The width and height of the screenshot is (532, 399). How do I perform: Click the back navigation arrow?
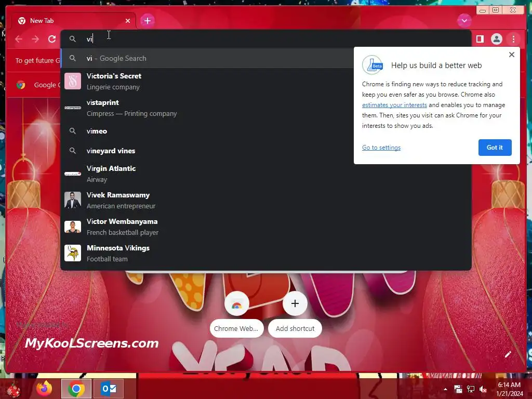(19, 39)
